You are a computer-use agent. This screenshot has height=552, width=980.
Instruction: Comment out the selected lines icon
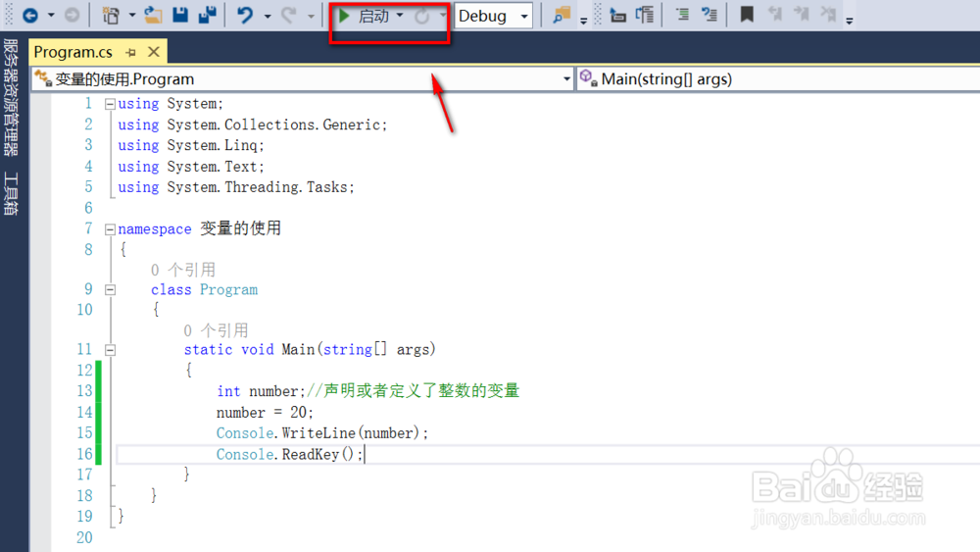(x=682, y=15)
